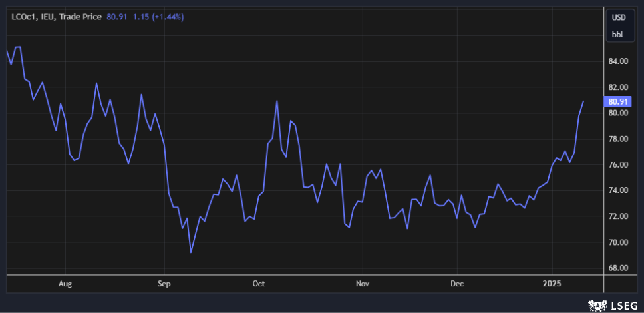This screenshot has height=313, width=644.
Task: Select the Oct label on time axis
Action: (x=259, y=284)
